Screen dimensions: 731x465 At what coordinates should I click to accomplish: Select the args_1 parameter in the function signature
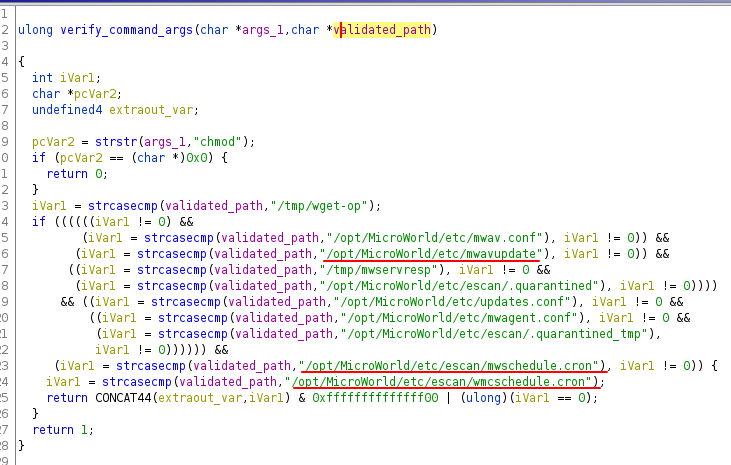click(262, 30)
